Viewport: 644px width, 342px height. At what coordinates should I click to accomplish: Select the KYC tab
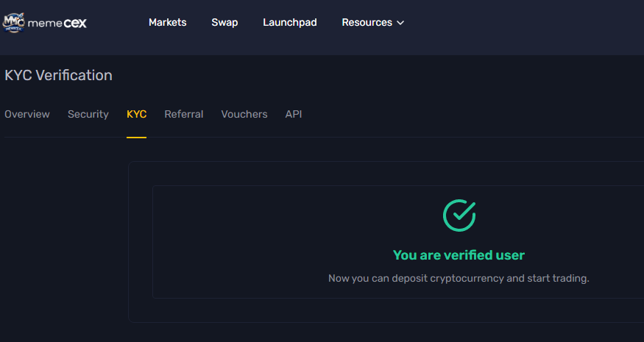[x=137, y=114]
